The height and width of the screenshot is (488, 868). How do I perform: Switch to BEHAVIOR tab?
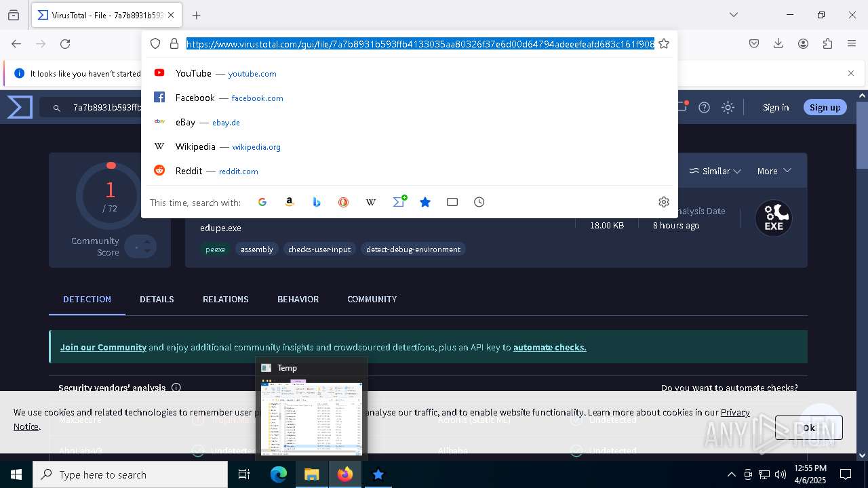point(298,299)
